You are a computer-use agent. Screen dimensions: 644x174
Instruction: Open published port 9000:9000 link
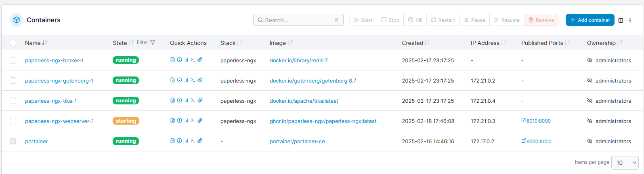coord(537,141)
